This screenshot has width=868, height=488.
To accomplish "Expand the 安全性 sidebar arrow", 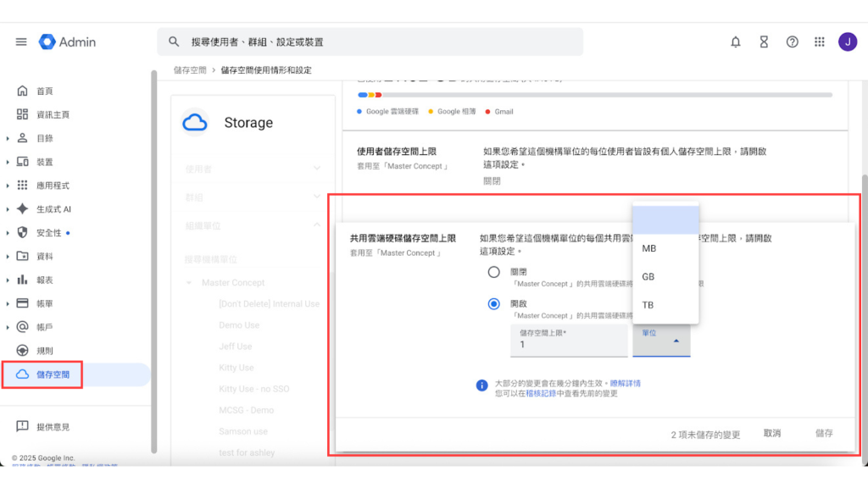I will click(7, 233).
